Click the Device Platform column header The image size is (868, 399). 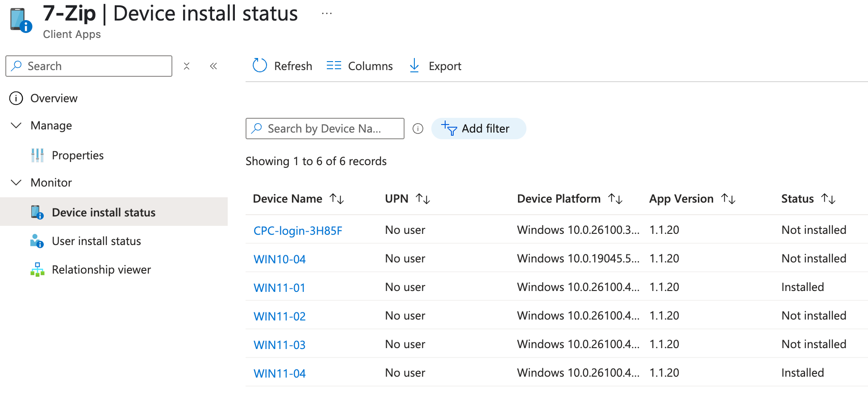(559, 199)
